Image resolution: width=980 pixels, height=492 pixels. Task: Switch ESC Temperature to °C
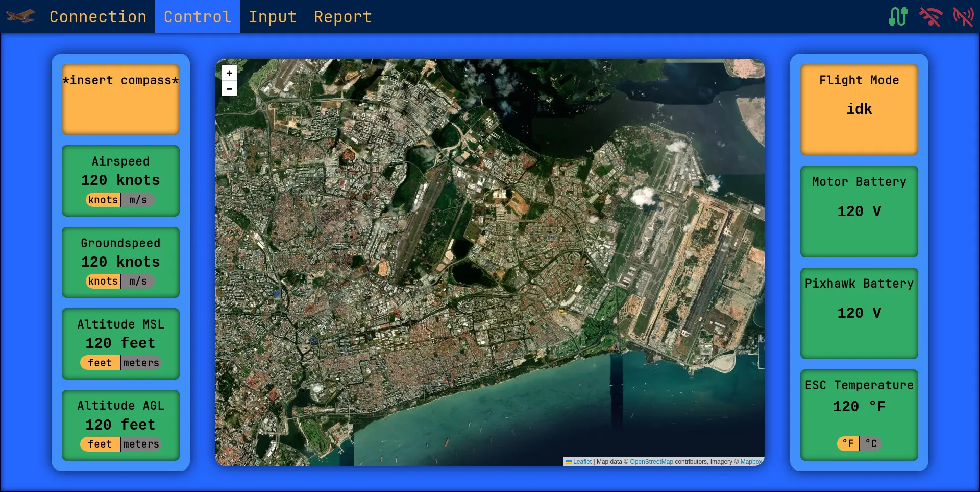[x=871, y=443]
